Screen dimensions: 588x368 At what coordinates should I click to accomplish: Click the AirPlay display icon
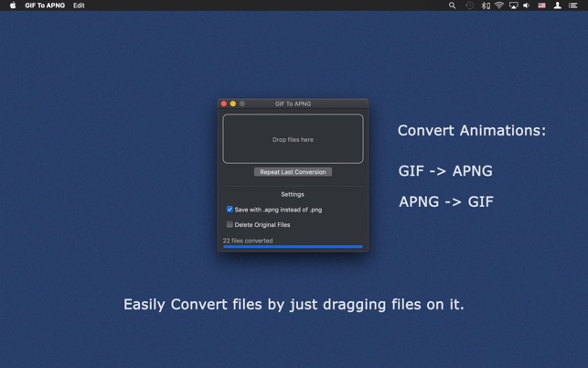coord(513,5)
